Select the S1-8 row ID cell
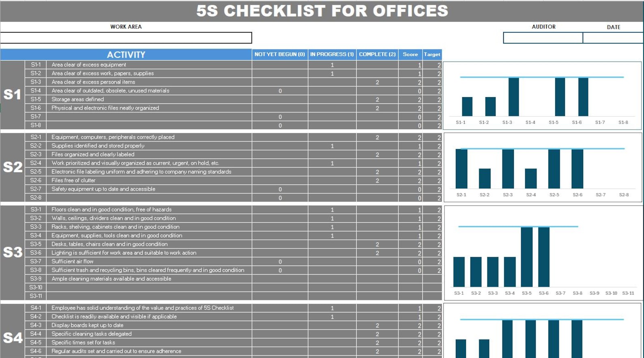The height and width of the screenshot is (358, 644). pos(36,125)
